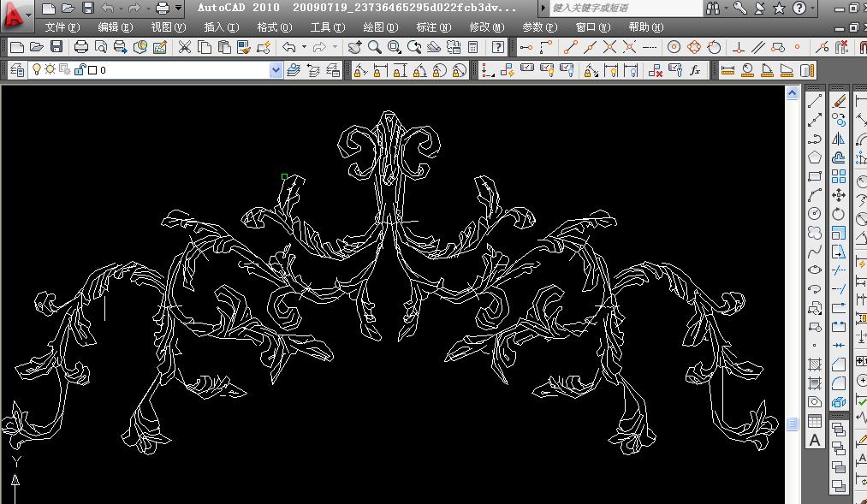
Task: Expand the Undo history dropdown arrow
Action: click(304, 47)
